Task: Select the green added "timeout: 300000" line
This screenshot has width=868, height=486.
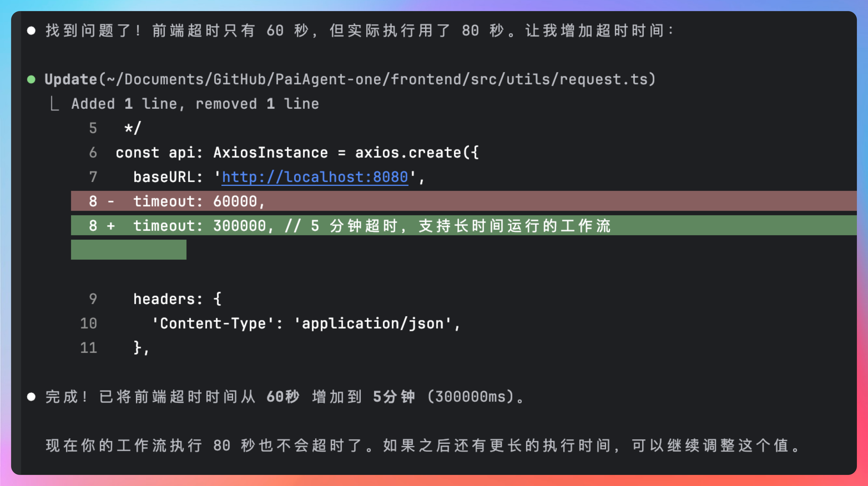Action: (x=371, y=226)
